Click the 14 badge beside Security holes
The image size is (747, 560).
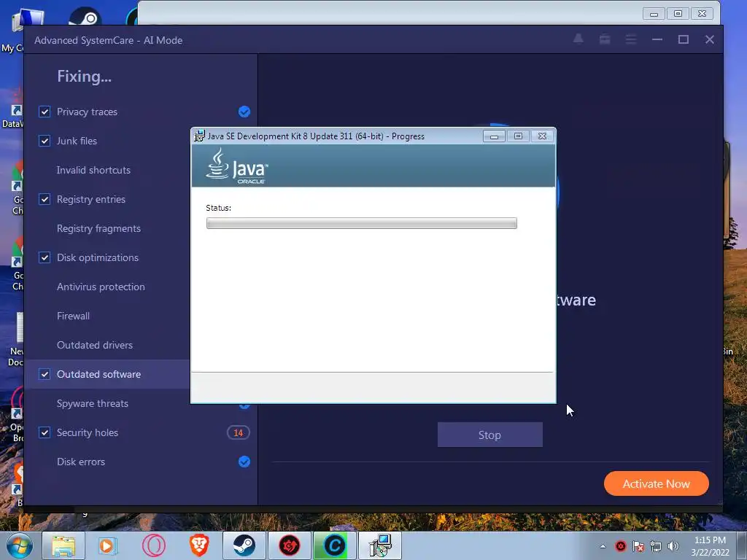click(239, 432)
